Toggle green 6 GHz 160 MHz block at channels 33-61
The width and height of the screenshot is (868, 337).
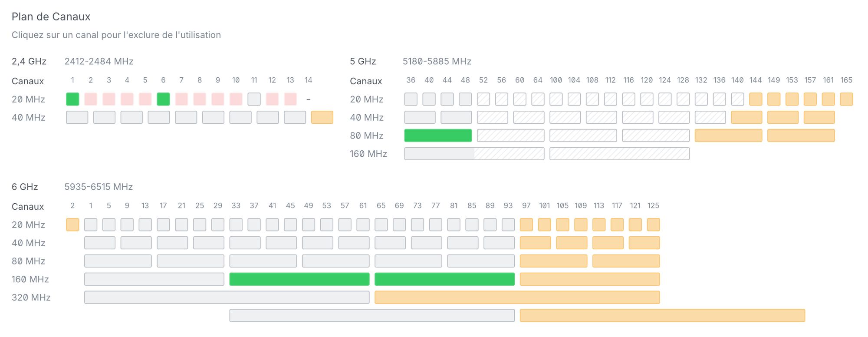(x=299, y=279)
